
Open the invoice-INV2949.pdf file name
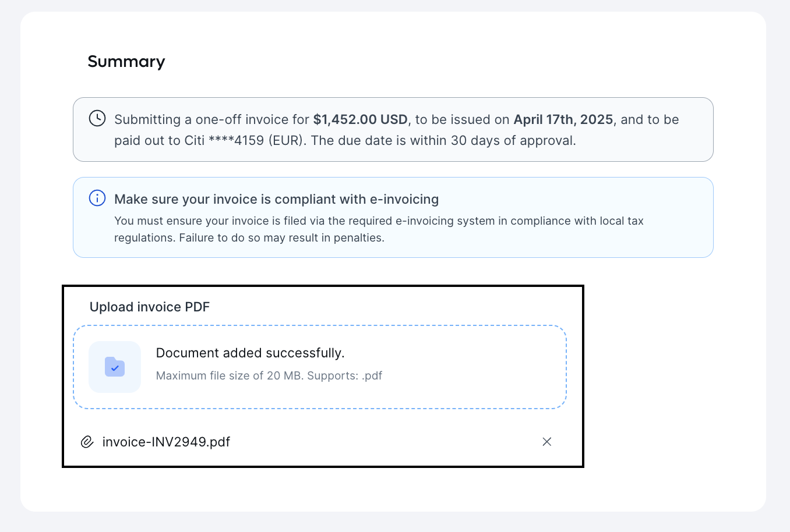166,442
